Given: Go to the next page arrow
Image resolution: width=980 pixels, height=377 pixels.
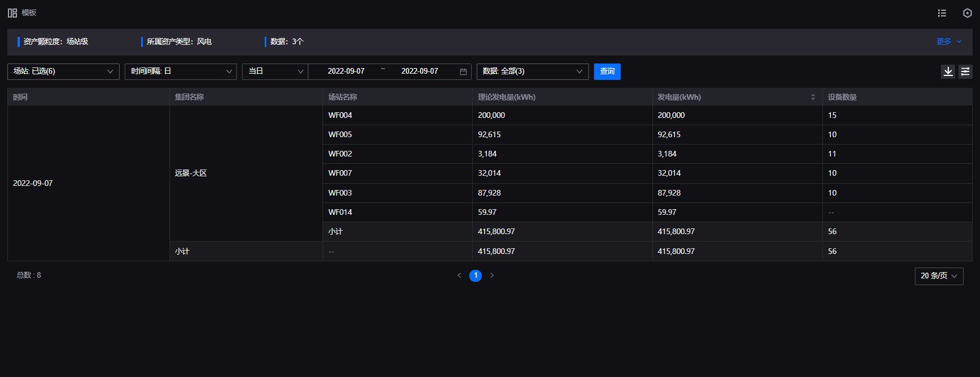Looking at the screenshot, I should point(492,276).
